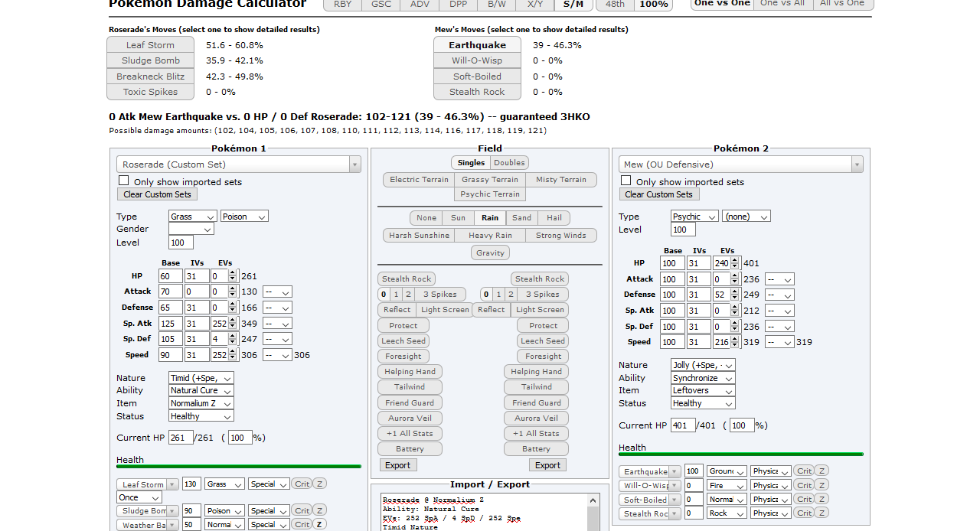Set weather to Sun
The image size is (980, 531).
[458, 218]
